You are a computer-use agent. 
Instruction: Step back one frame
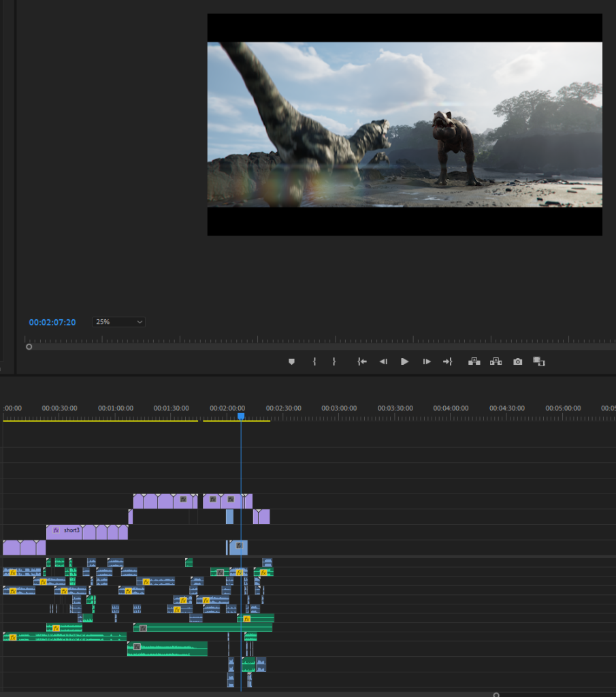point(383,361)
